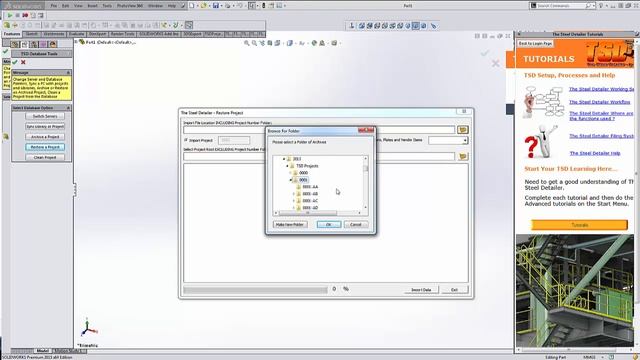The image size is (640, 360).
Task: Click the green OK checkmark in TSD Database Tools
Action: [x=15, y=62]
